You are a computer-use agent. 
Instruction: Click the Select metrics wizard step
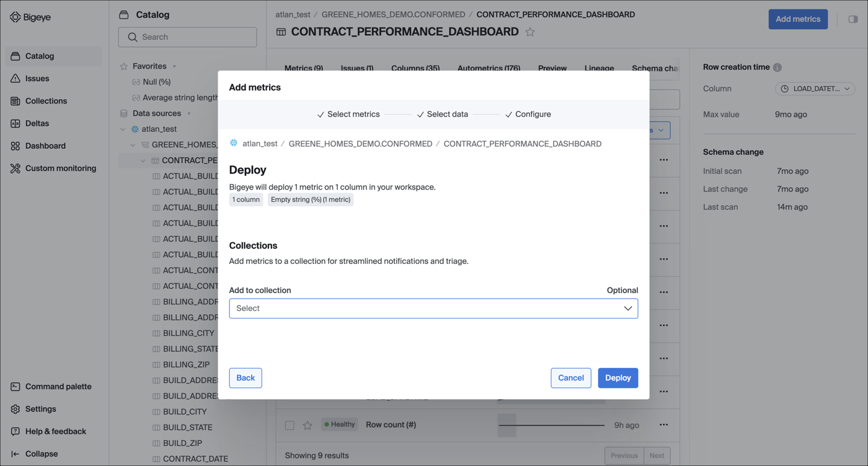pyautogui.click(x=348, y=114)
